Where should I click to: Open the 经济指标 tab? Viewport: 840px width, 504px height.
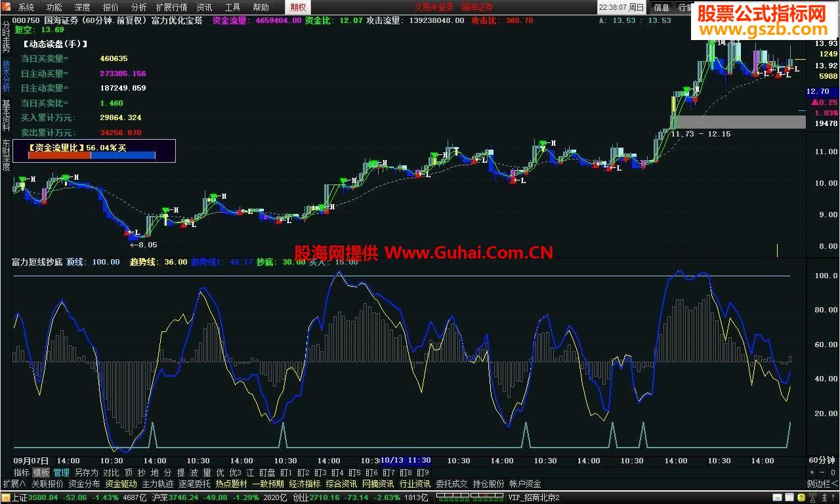tap(304, 484)
